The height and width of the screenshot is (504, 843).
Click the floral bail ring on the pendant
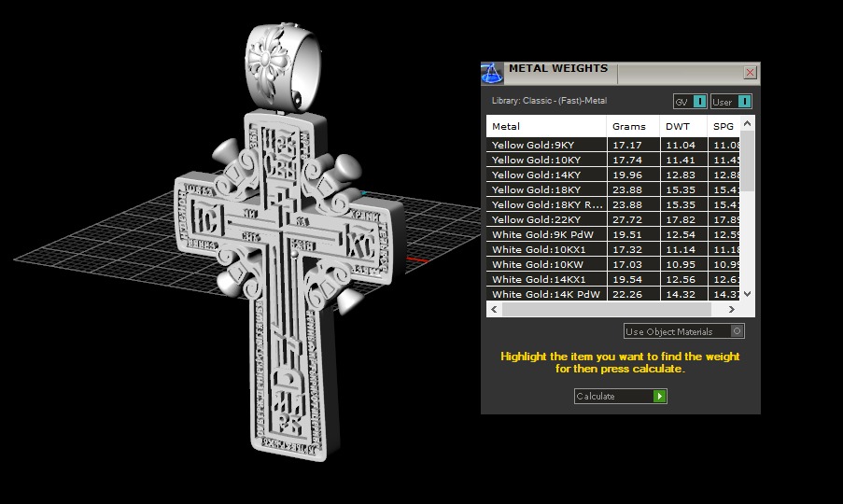tap(281, 65)
